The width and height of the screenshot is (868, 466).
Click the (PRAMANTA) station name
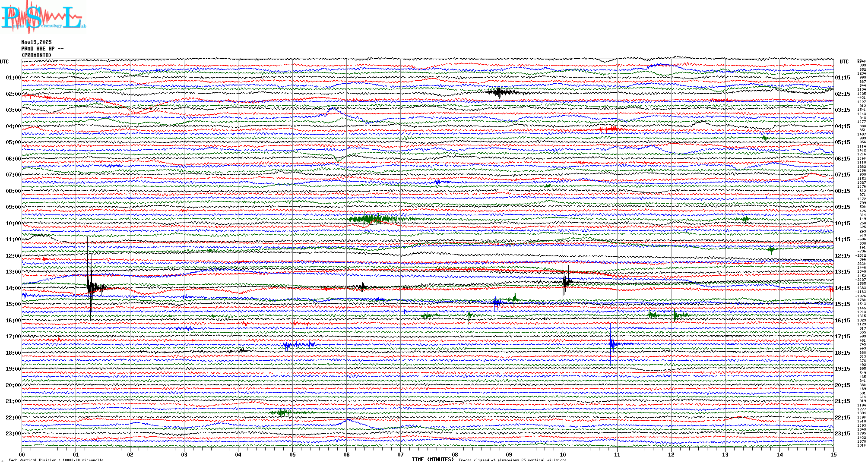coord(36,55)
